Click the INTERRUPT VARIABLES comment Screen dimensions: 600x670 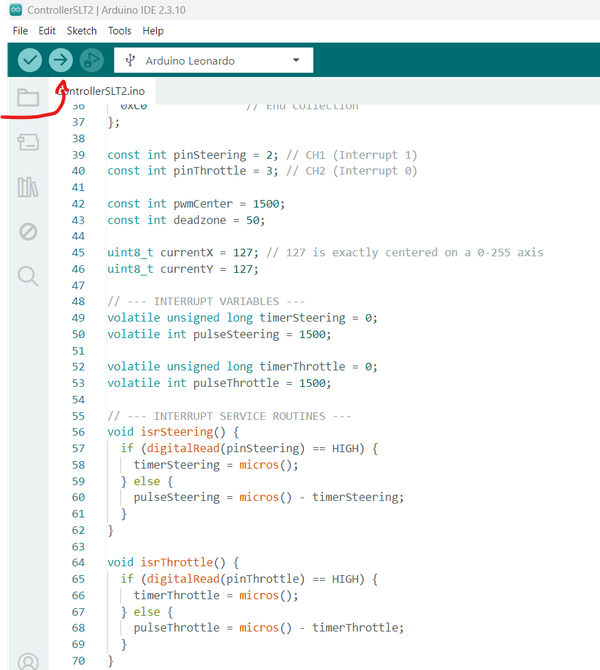206,302
